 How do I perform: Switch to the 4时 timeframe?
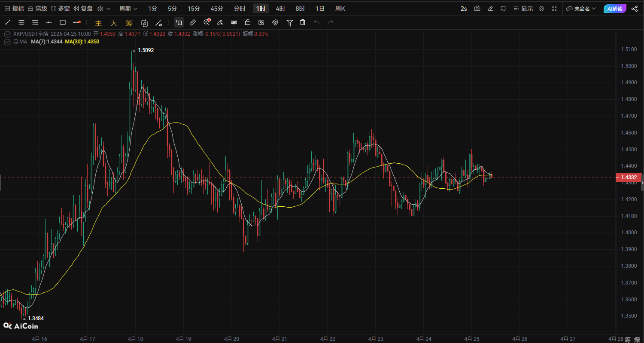point(280,9)
